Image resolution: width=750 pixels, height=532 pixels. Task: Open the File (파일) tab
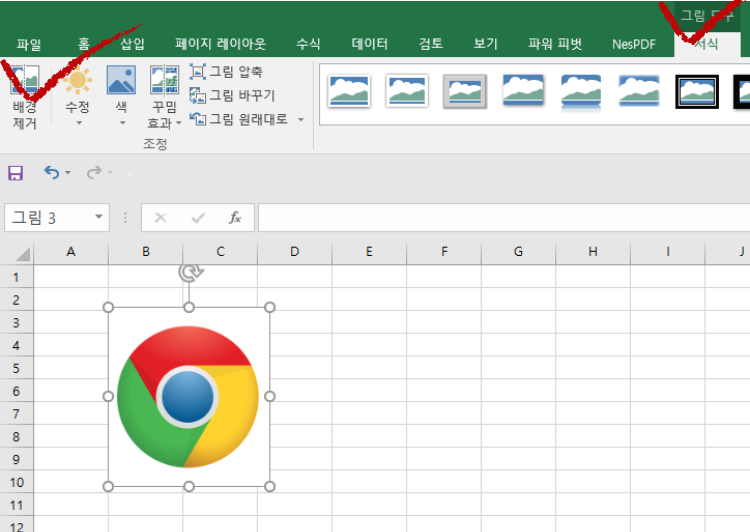[29, 44]
